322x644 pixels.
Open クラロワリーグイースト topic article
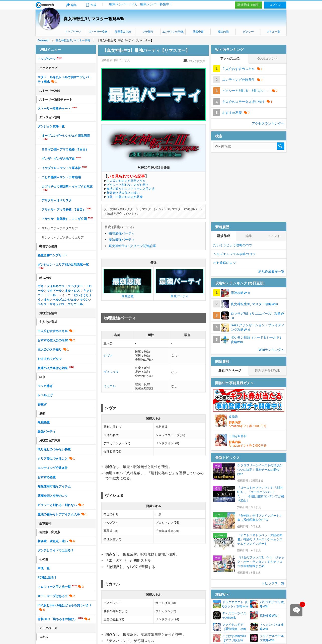260,470
